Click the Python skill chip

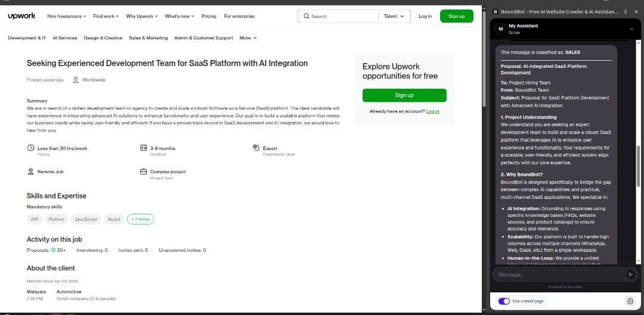[56, 220]
